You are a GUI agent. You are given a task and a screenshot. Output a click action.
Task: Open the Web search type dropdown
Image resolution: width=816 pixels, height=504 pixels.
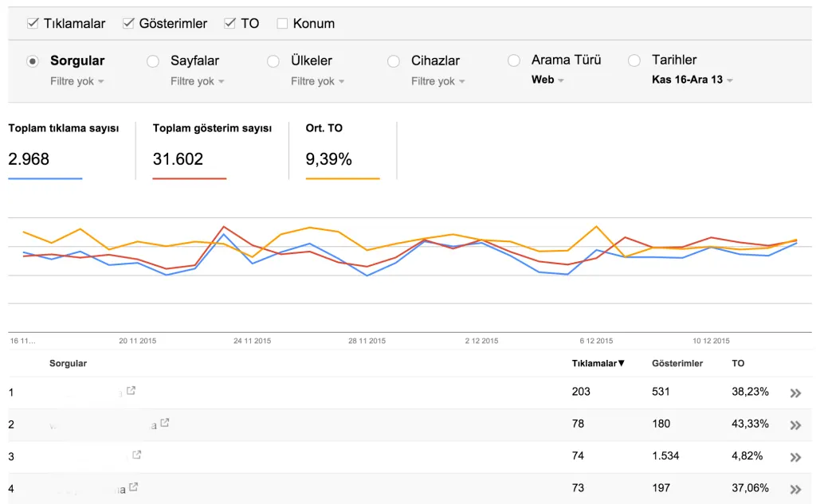pyautogui.click(x=547, y=80)
